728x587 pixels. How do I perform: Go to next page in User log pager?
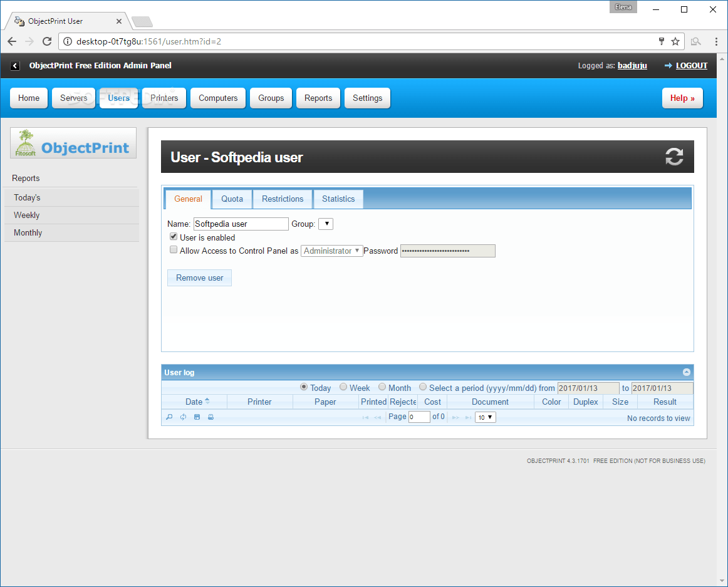point(455,417)
